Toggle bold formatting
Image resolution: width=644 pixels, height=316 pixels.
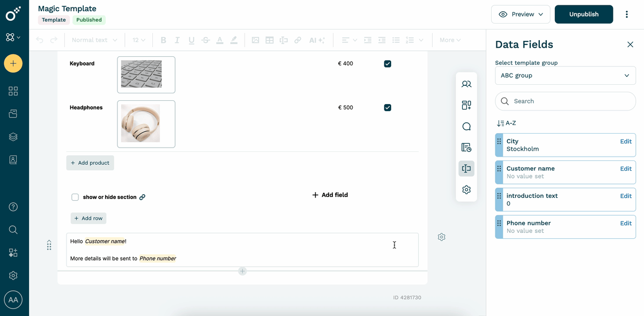[x=163, y=40]
